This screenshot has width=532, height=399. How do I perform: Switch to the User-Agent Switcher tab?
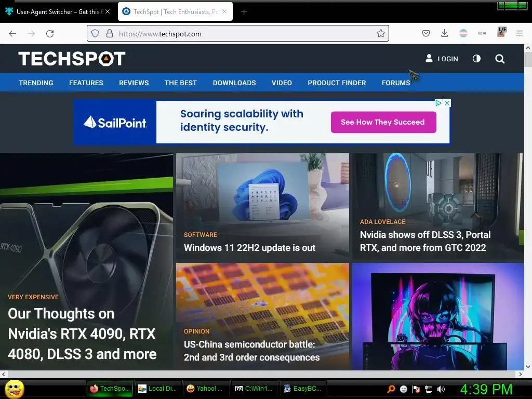coord(58,11)
